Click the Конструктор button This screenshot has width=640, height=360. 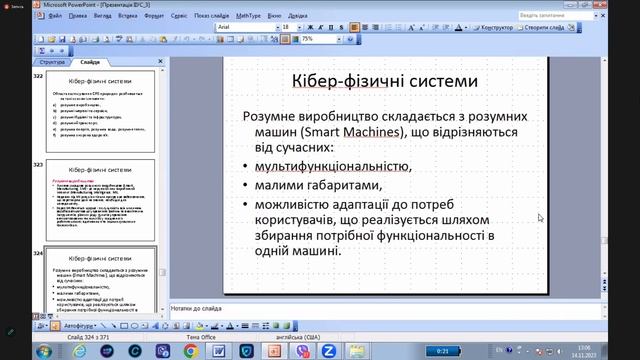pyautogui.click(x=493, y=27)
